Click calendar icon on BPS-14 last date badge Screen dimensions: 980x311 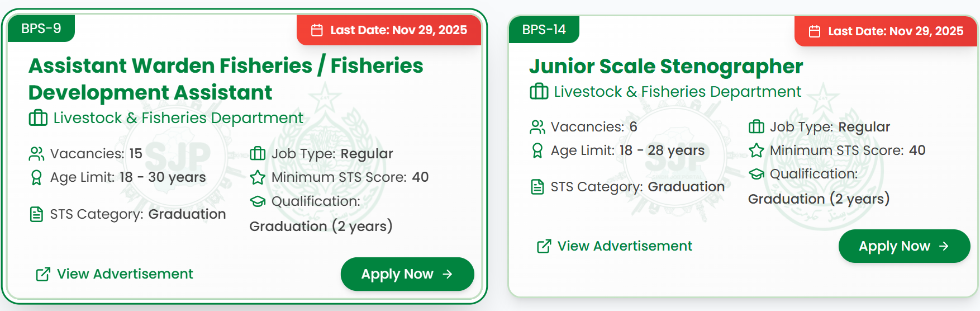point(815,31)
